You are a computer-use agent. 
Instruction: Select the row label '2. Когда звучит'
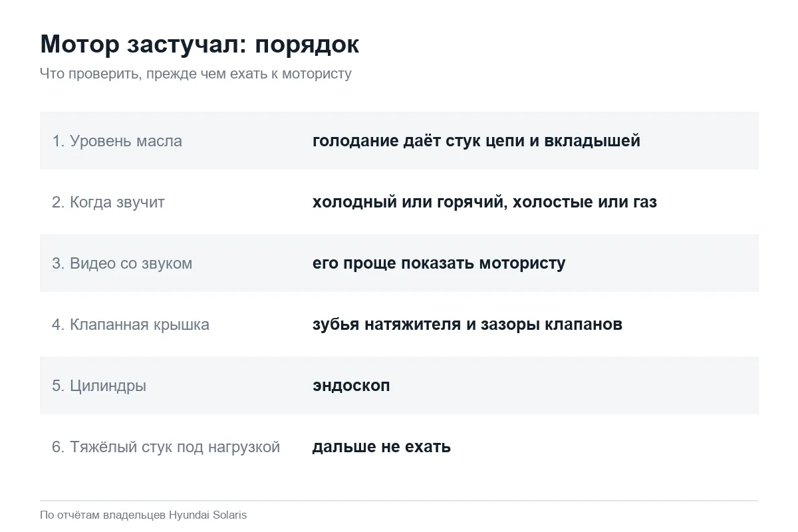(108, 202)
